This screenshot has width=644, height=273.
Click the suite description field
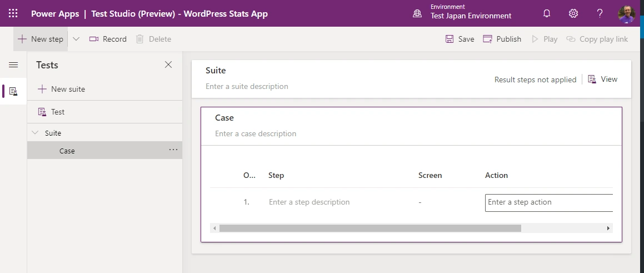pyautogui.click(x=247, y=86)
